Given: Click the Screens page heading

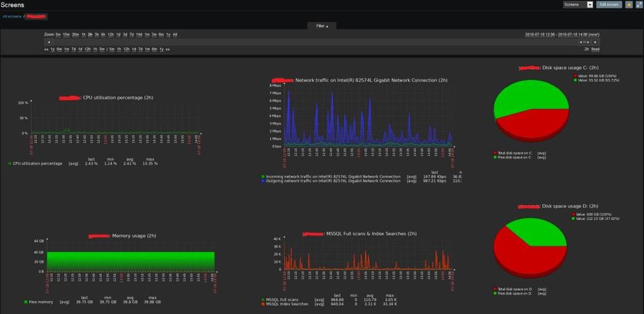Looking at the screenshot, I should click(13, 5).
